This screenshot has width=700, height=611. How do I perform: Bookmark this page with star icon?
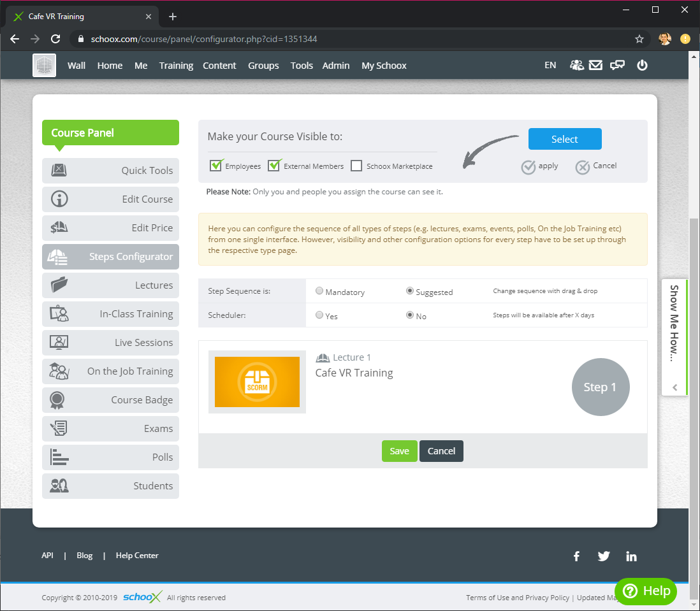click(639, 40)
